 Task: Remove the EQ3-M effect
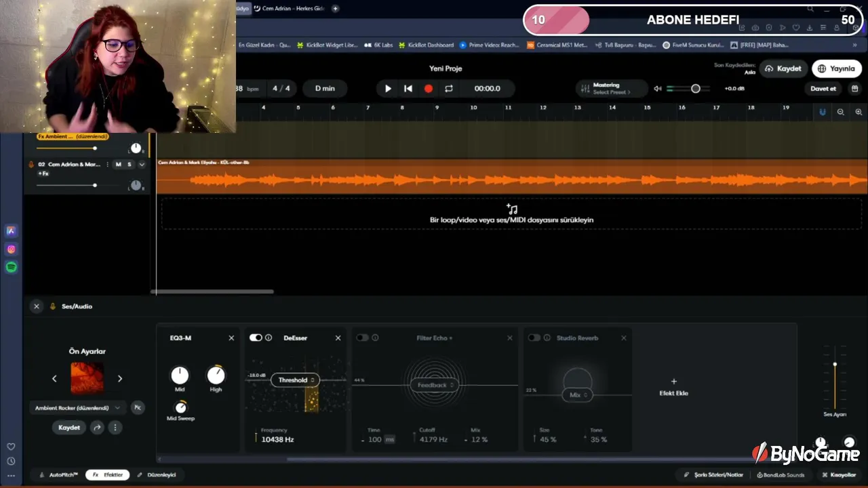231,338
